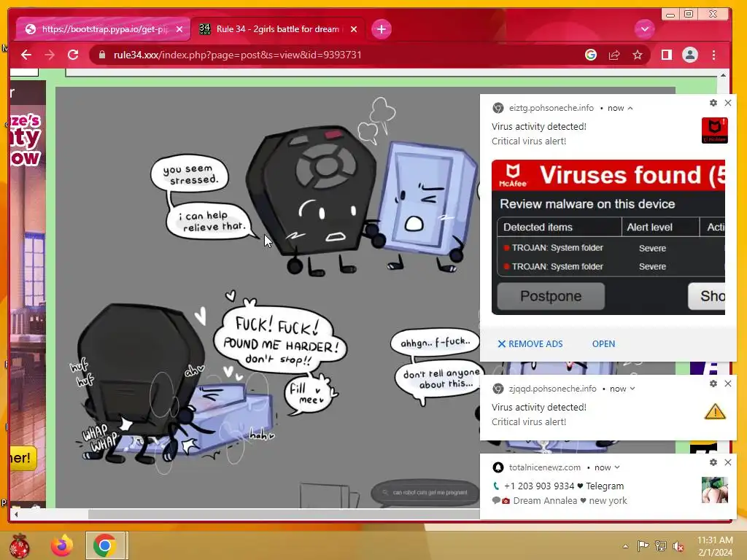Dismiss the eiztg.pohsoneche.info notification
Viewport: 747px width, 560px height.
pyautogui.click(x=728, y=103)
